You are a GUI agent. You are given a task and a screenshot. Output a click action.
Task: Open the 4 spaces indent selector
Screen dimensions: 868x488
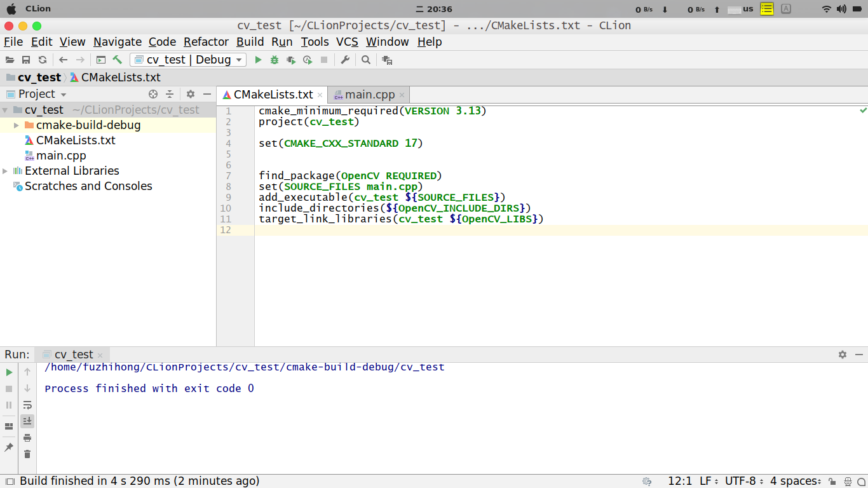796,481
